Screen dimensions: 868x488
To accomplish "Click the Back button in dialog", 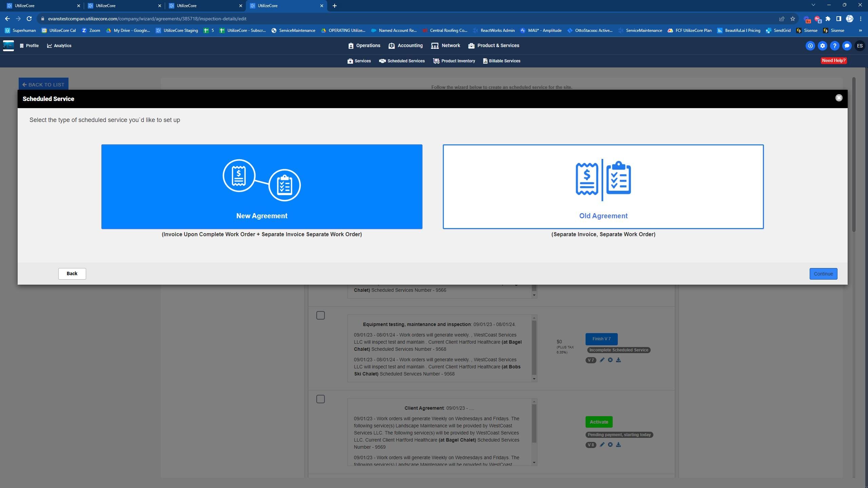I will click(x=72, y=273).
